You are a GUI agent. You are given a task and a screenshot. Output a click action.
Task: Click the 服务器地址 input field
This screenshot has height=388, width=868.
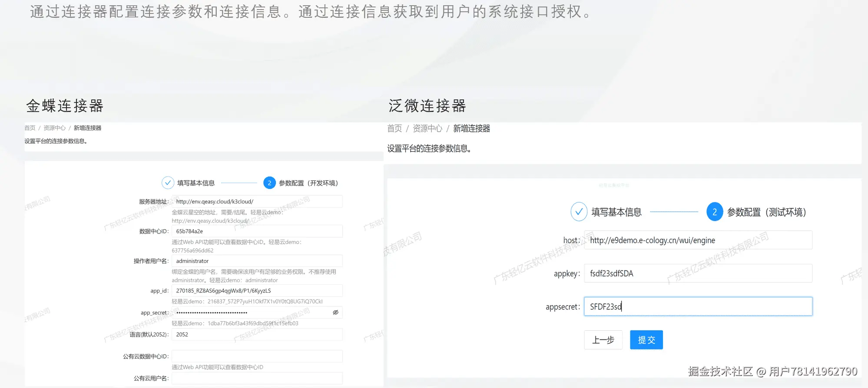257,201
